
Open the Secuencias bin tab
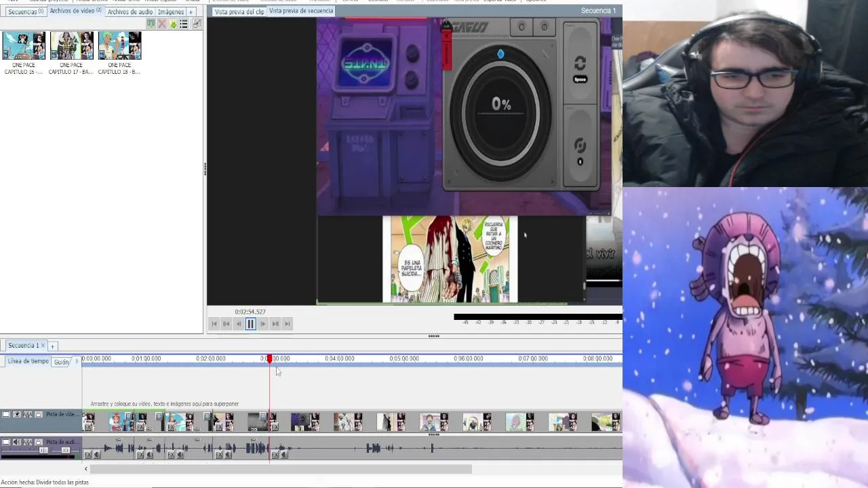pyautogui.click(x=25, y=12)
